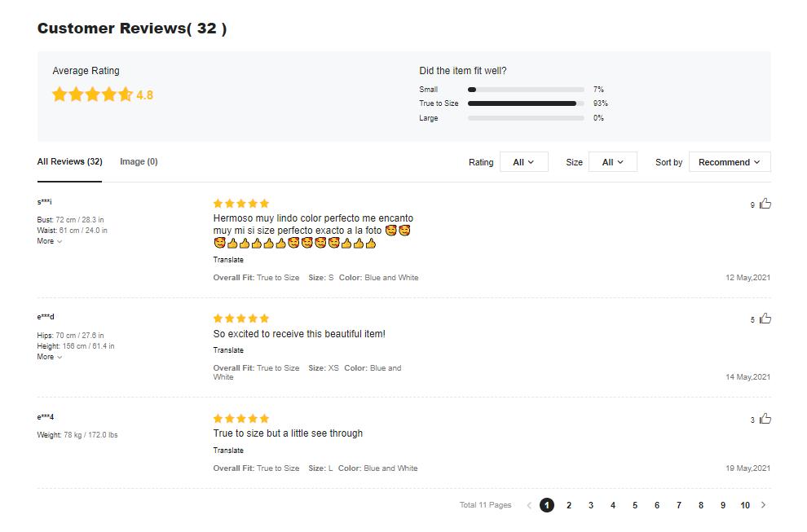Translate the 'So excited' review

pyautogui.click(x=228, y=350)
